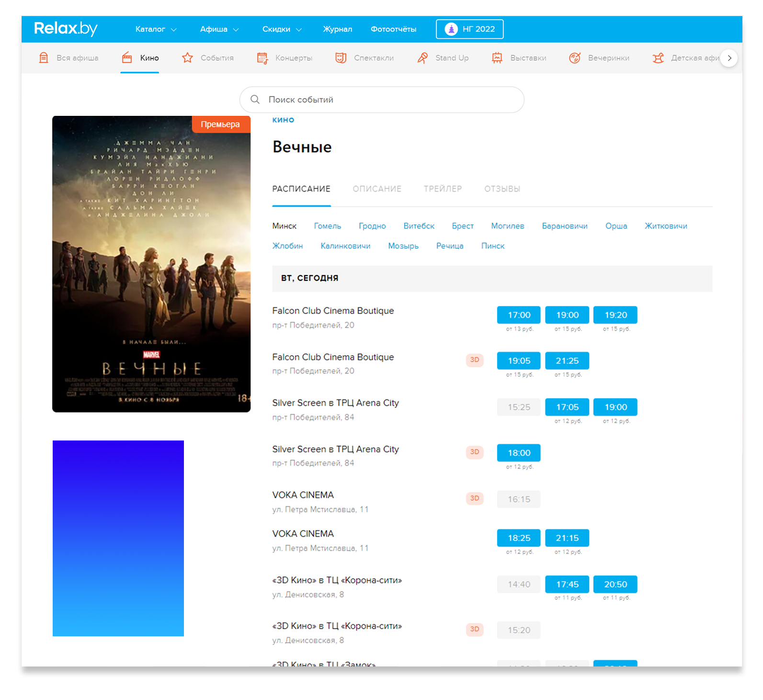
Task: Book the 17:00 Falcon Club showtime
Action: tap(519, 315)
